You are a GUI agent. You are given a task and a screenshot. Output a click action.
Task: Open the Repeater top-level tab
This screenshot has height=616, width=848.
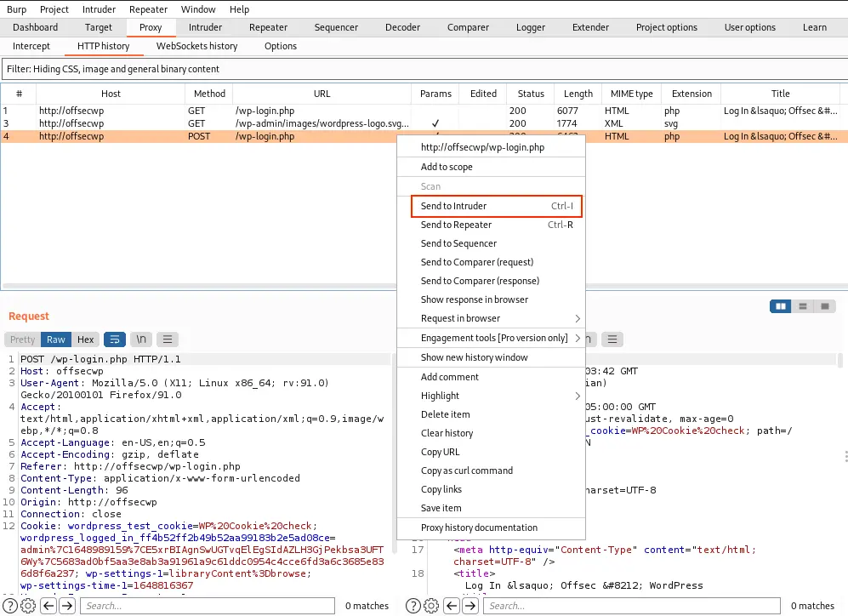268,27
